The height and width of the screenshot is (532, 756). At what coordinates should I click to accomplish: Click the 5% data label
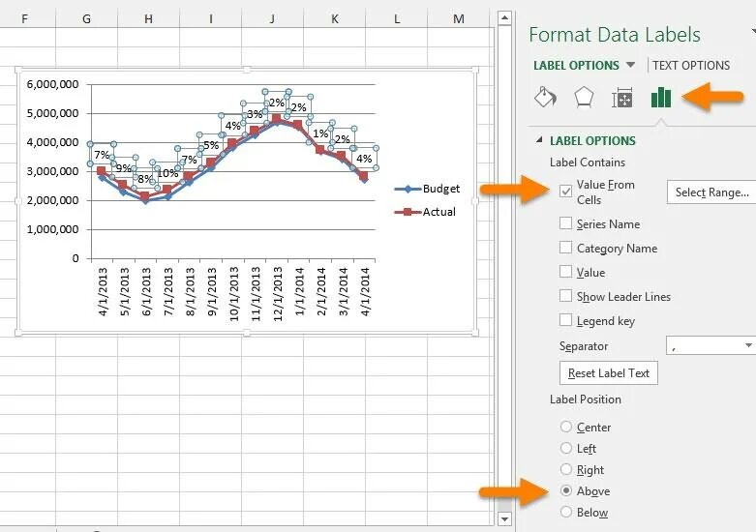211,145
